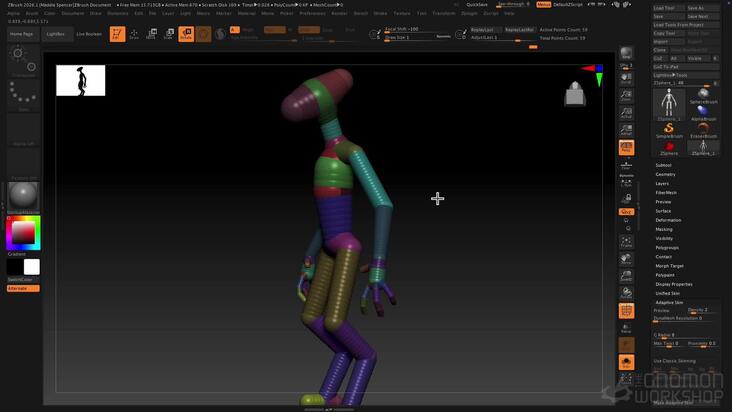Click the silhouette thumbnail preview
Image resolution: width=732 pixels, height=412 pixels.
click(81, 81)
